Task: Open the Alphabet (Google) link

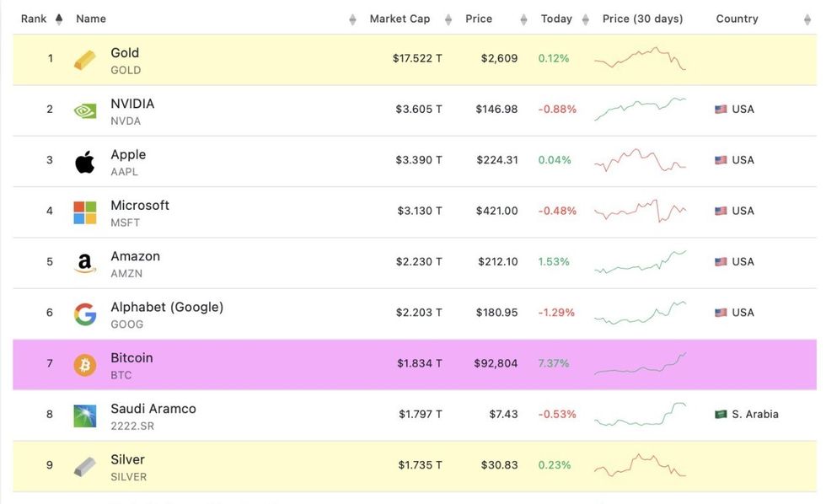Action: point(167,307)
